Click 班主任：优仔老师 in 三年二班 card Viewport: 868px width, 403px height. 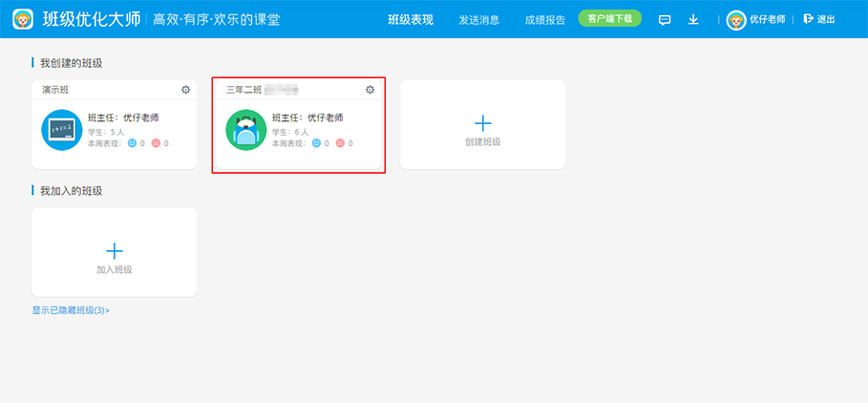click(307, 117)
